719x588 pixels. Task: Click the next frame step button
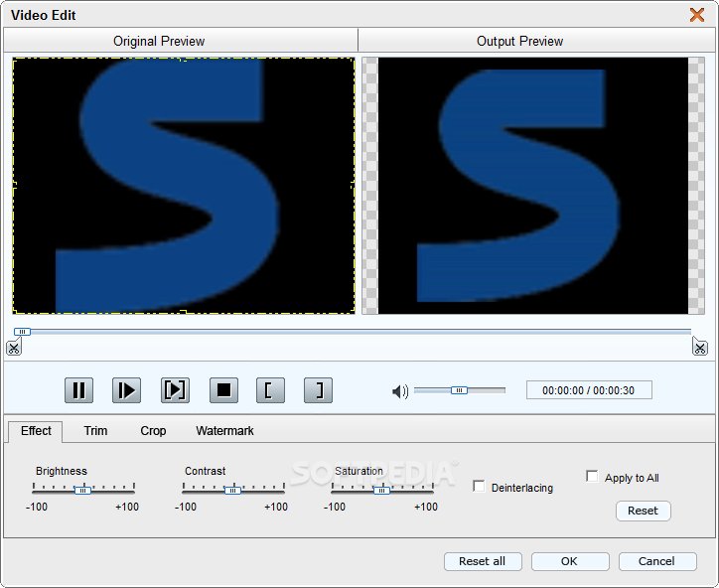pyautogui.click(x=126, y=390)
